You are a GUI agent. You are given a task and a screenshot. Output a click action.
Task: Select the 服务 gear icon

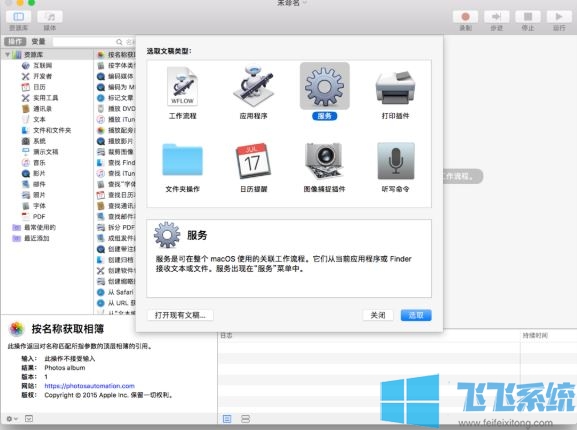click(324, 86)
